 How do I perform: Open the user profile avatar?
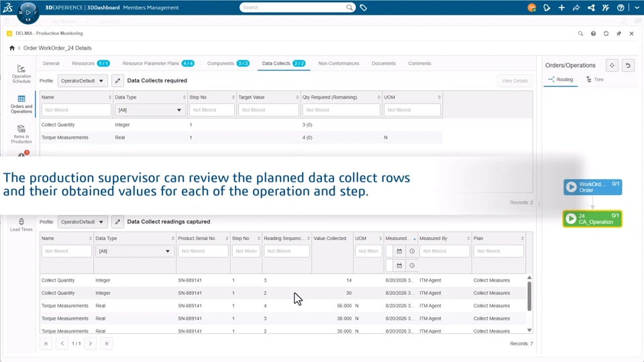pos(531,7)
